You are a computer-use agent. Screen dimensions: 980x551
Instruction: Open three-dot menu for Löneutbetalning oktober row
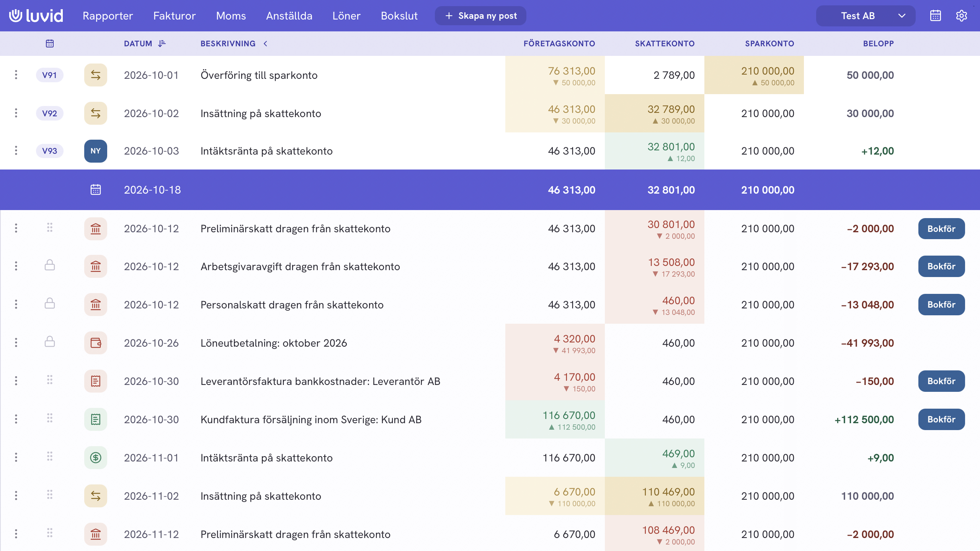point(16,343)
